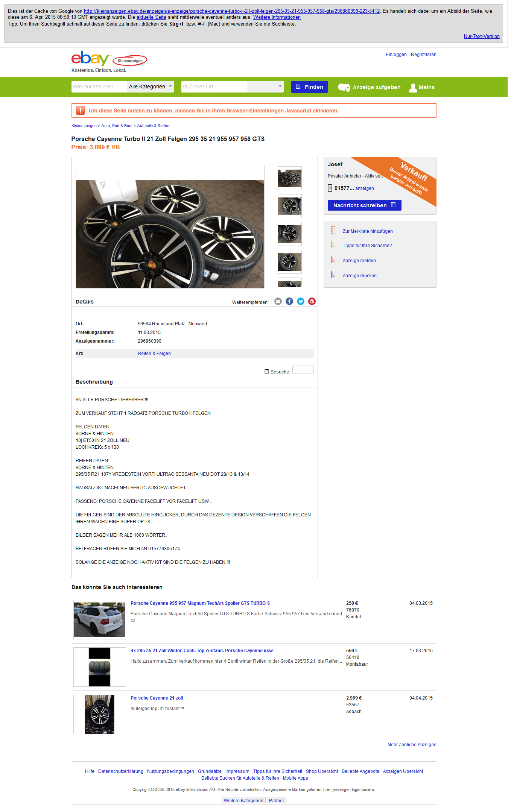The width and height of the screenshot is (508, 812).
Task: Share listing on Pinterest icon
Action: pyautogui.click(x=312, y=301)
